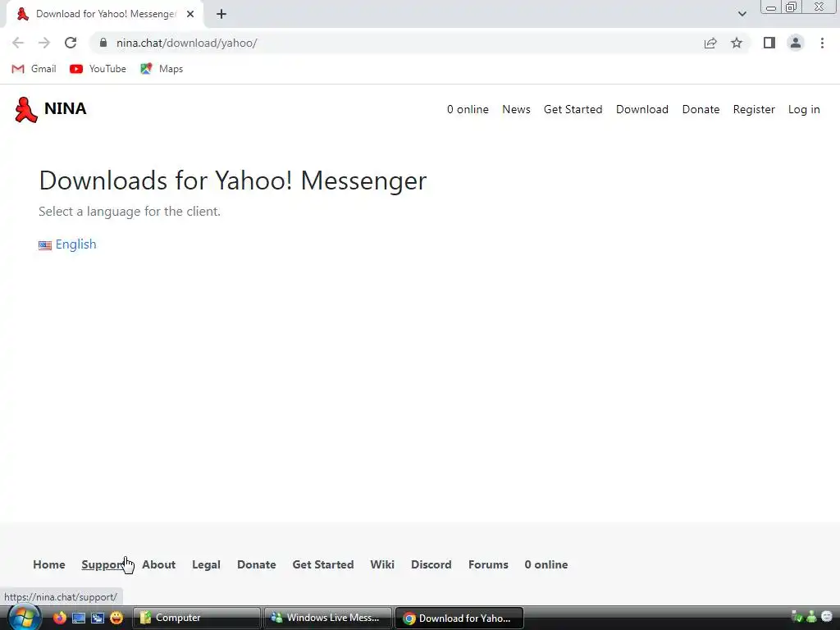Open the Wiki footer link
Viewport: 840px width, 630px height.
[382, 564]
